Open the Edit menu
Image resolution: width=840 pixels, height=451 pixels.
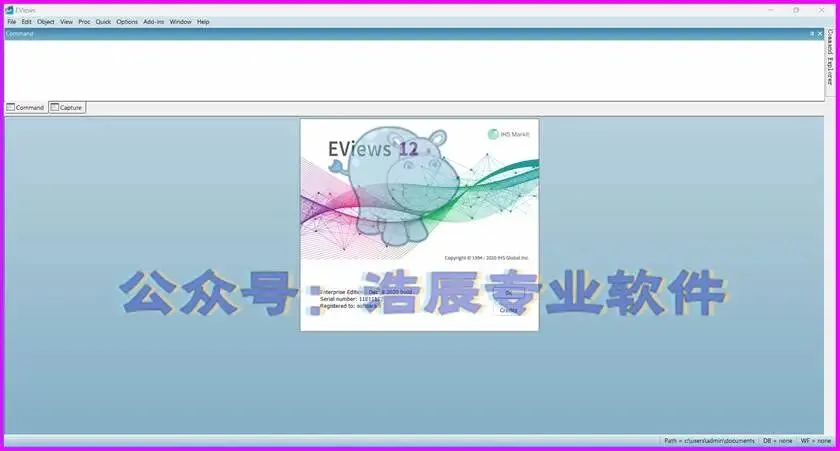pyautogui.click(x=26, y=22)
